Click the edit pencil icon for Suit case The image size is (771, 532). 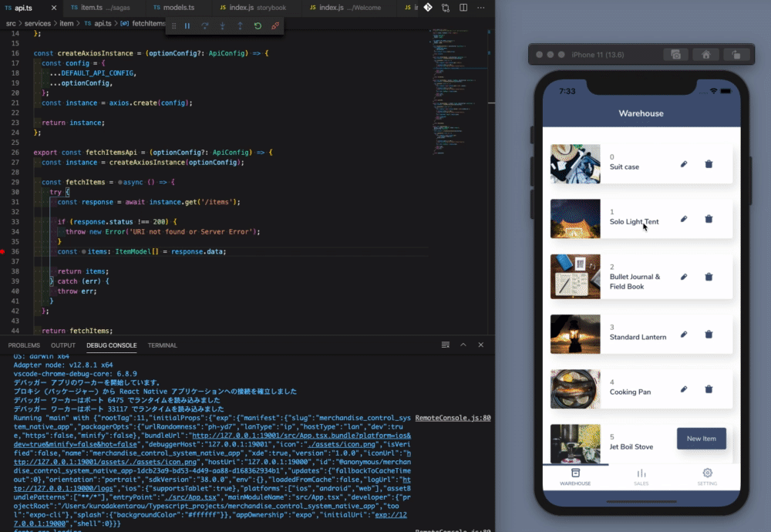click(684, 163)
